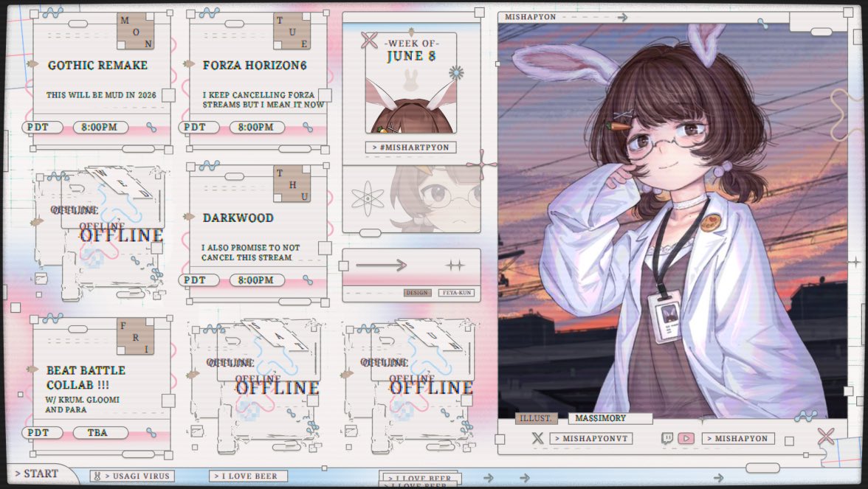Click the blue squiggle icon above the THU card

click(x=210, y=165)
